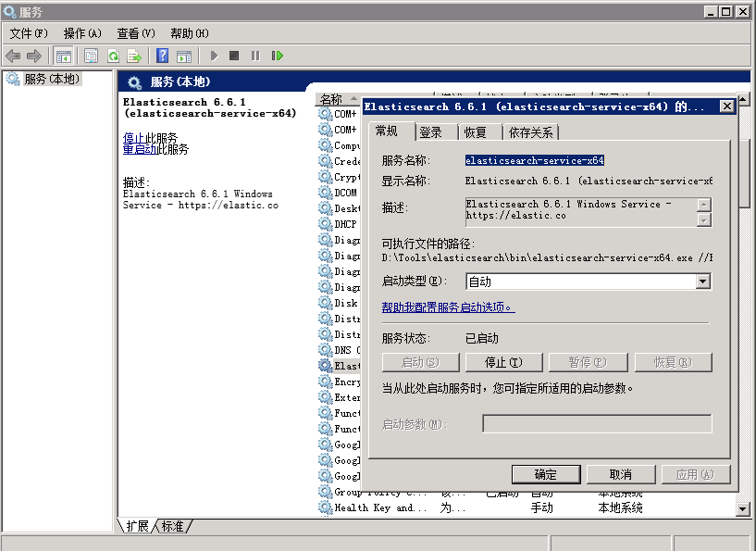Click gear icon of the Cryp service row

[x=326, y=177]
